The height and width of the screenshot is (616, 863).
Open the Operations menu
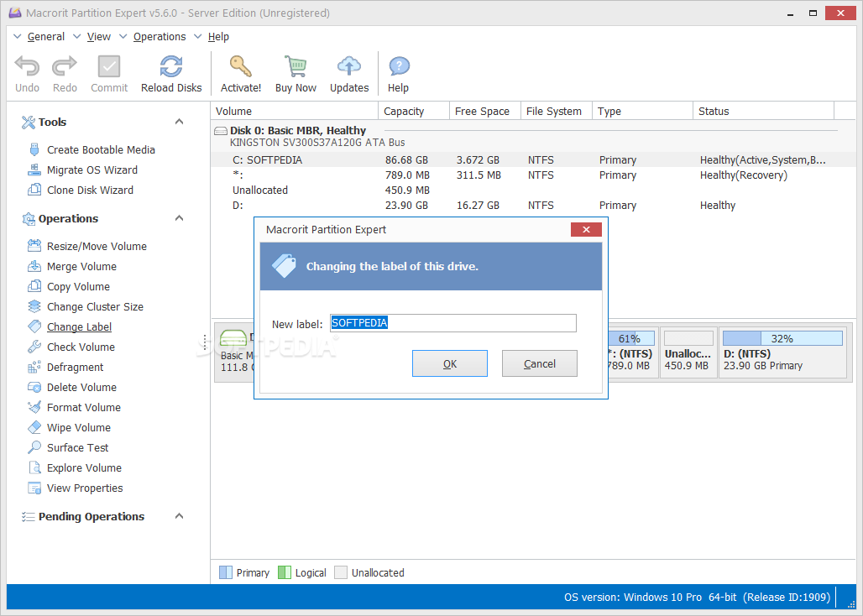point(160,37)
